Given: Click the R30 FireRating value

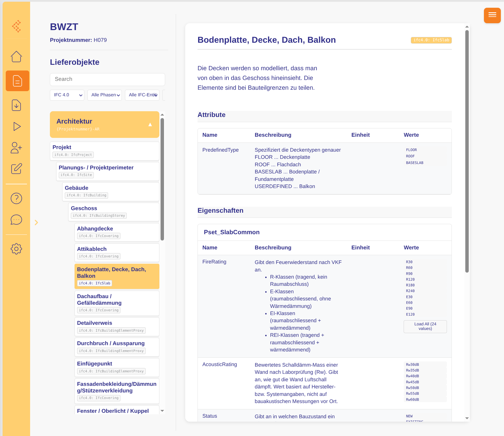Looking at the screenshot, I should 409,262.
